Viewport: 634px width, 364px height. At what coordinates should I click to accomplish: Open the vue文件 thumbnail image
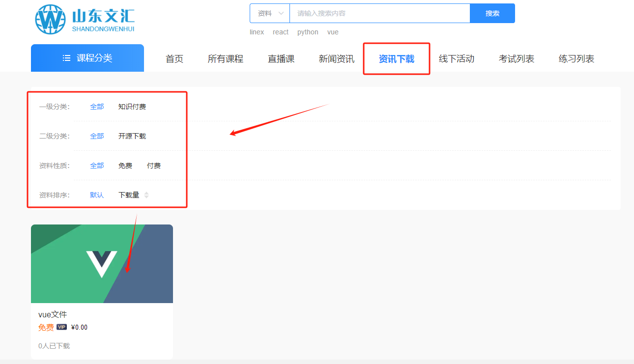(x=102, y=264)
